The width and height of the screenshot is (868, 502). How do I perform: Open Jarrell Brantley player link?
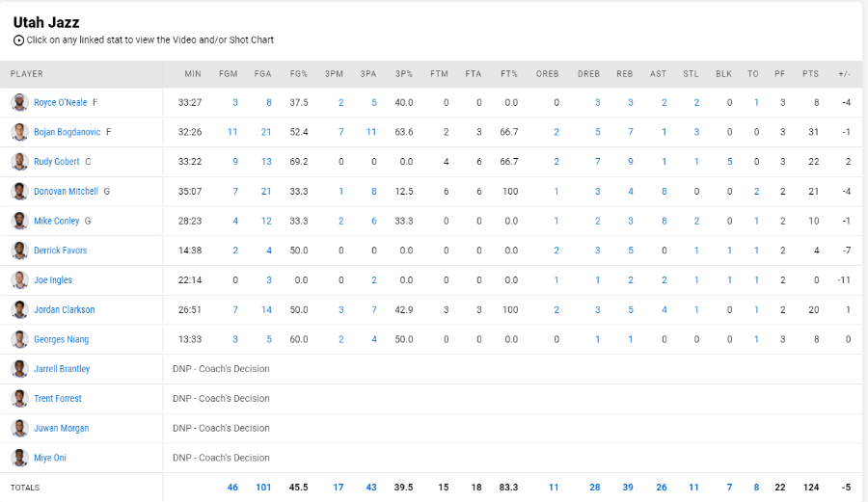[x=62, y=369]
